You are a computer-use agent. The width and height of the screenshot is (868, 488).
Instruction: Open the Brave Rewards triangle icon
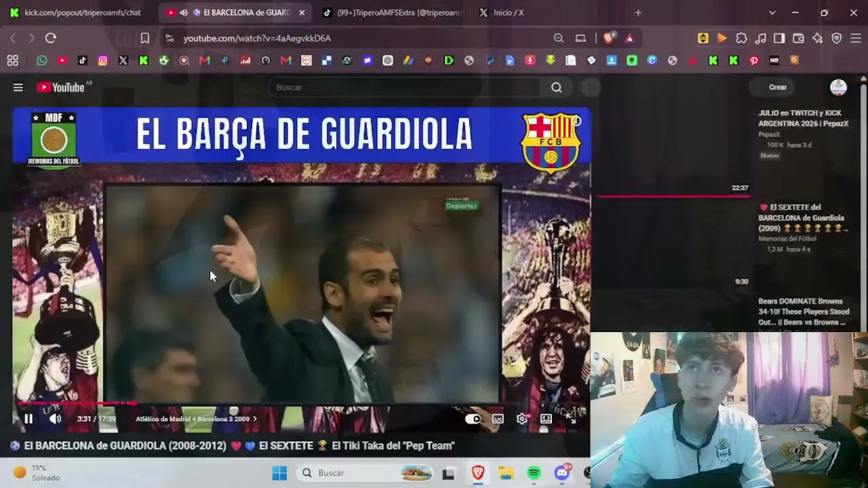629,39
